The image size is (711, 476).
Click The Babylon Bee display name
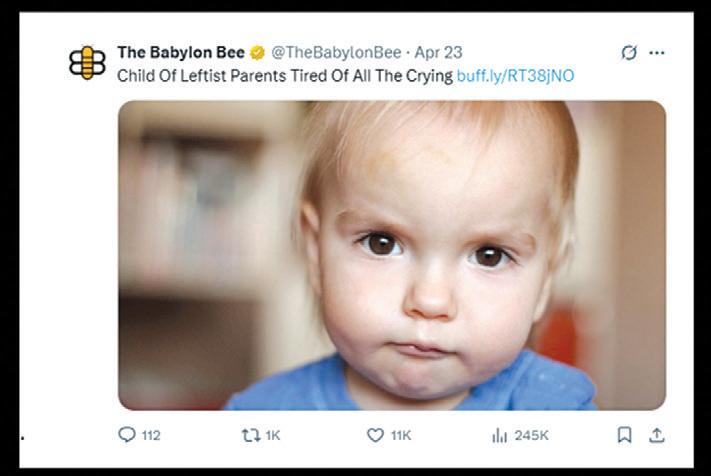click(x=181, y=53)
